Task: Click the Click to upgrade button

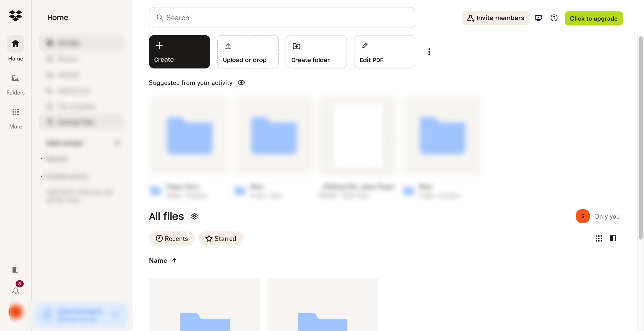Action: click(594, 18)
